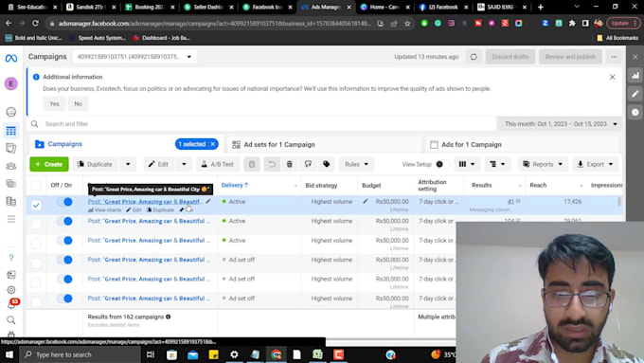Open the history clock icon on right rail
The image size is (644, 363).
[635, 112]
